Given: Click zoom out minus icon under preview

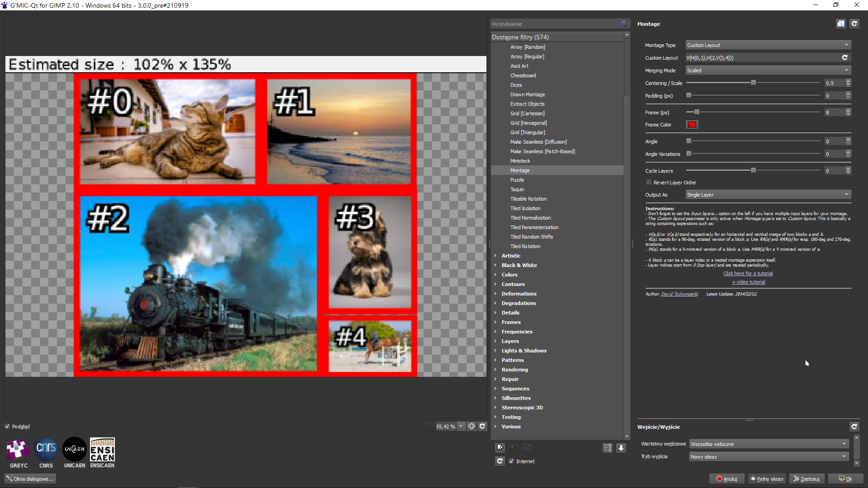Looking at the screenshot, I should coord(430,426).
